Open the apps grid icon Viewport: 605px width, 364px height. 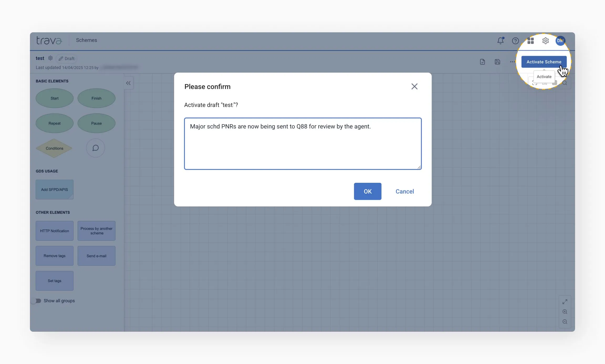click(x=530, y=41)
